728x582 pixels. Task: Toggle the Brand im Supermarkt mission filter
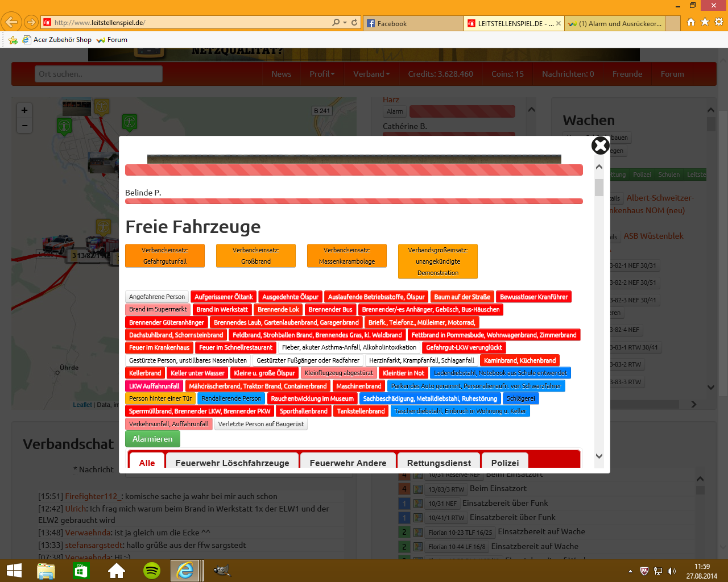158,310
